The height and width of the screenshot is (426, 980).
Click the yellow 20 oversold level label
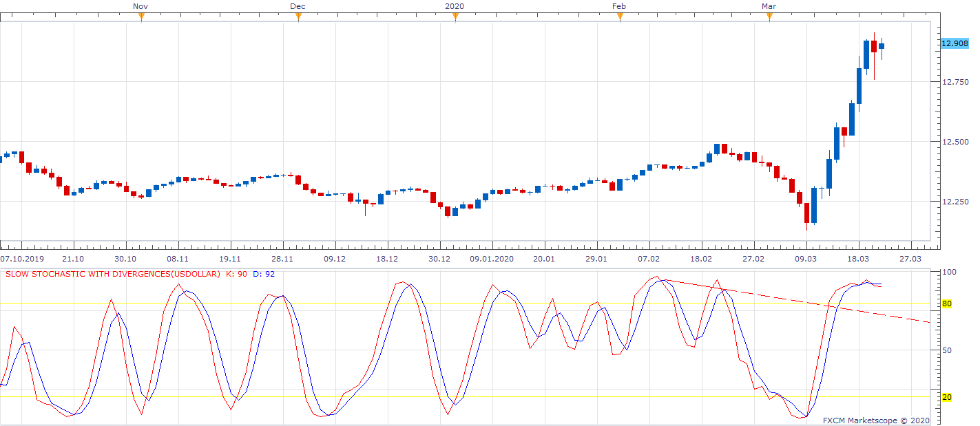947,397
